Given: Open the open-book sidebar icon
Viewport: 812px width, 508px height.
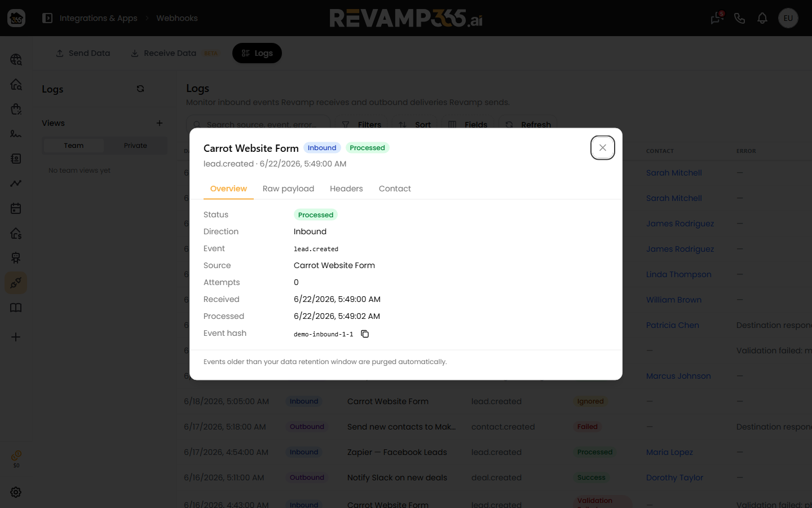Looking at the screenshot, I should coord(16,308).
